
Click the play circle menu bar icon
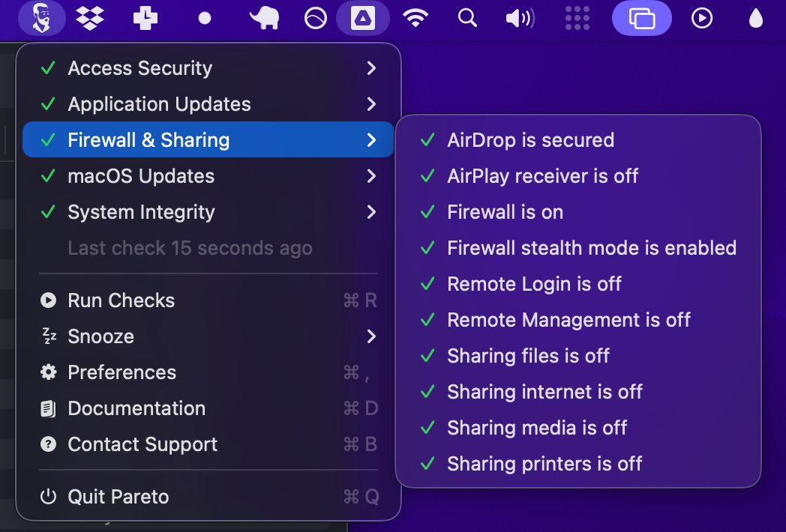[702, 19]
